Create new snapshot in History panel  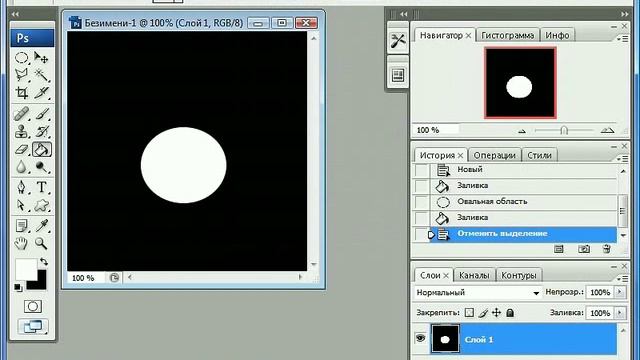584,249
